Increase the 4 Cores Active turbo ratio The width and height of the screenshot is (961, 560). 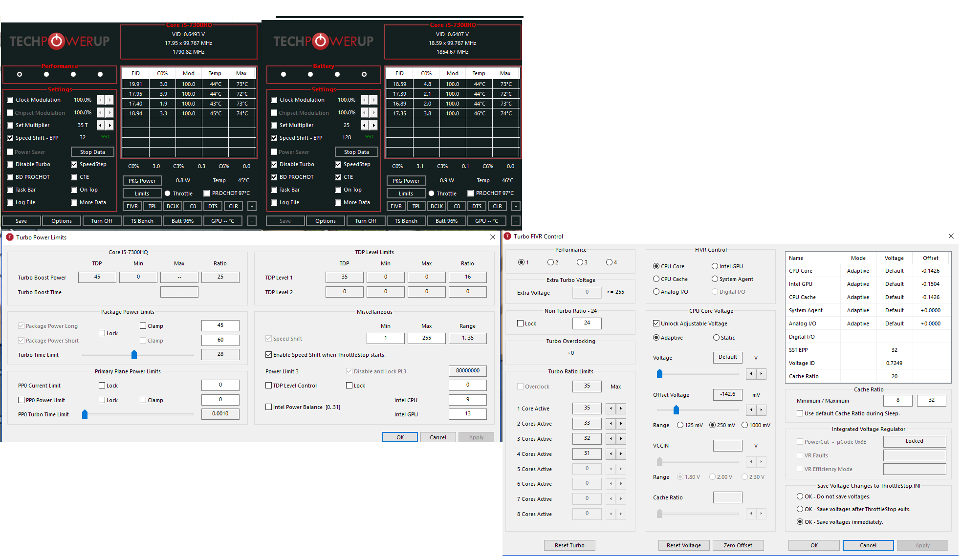coord(621,454)
